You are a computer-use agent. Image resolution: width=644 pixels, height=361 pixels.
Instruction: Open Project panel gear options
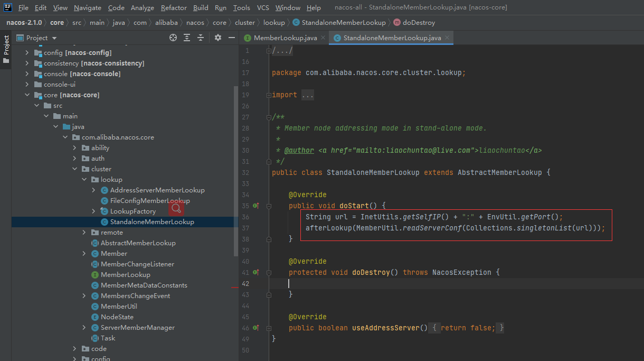[x=218, y=38]
